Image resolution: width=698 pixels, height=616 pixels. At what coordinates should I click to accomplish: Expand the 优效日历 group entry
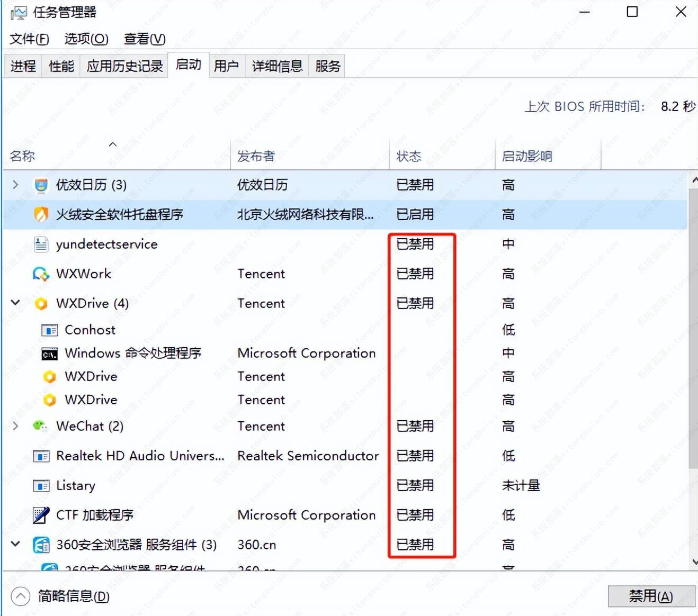coord(15,185)
